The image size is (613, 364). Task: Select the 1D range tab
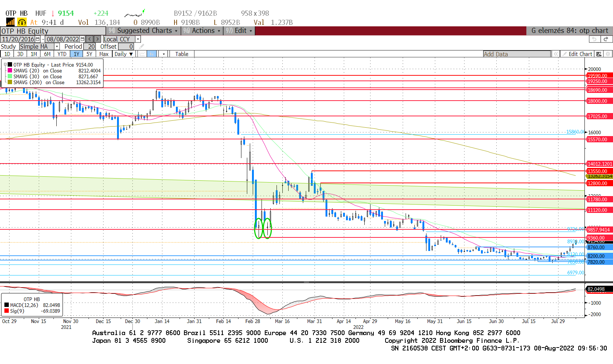(7, 54)
